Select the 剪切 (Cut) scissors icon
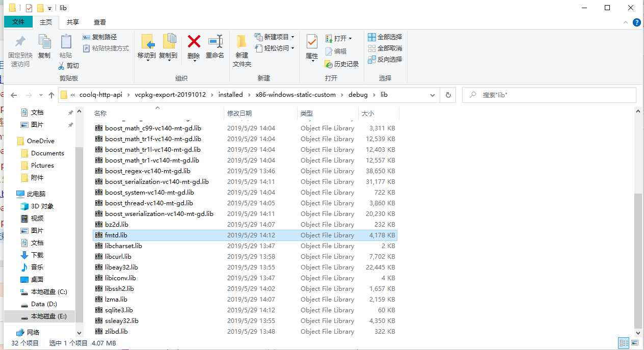The width and height of the screenshot is (644, 350). [x=61, y=66]
